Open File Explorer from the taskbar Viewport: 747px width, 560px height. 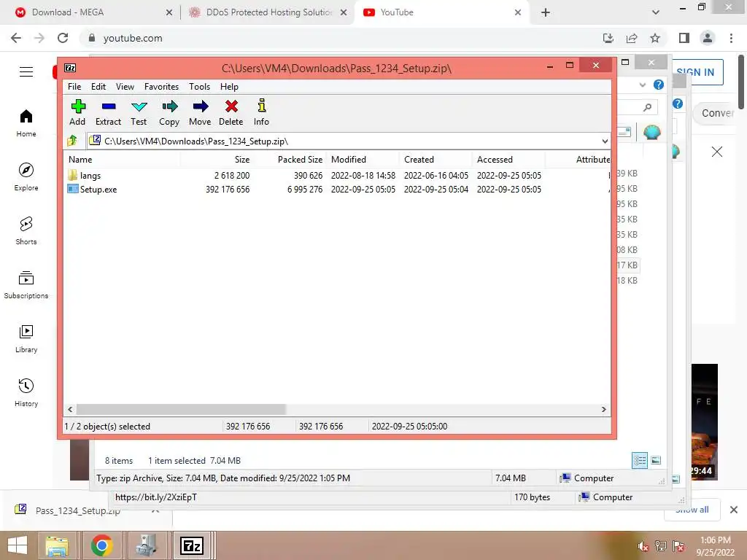[x=57, y=545]
